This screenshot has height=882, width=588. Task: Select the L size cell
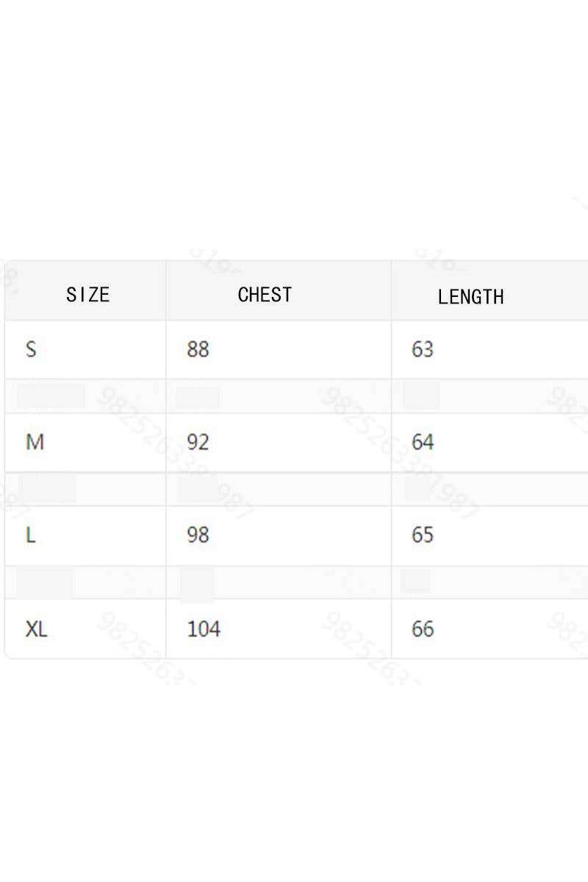(31, 535)
